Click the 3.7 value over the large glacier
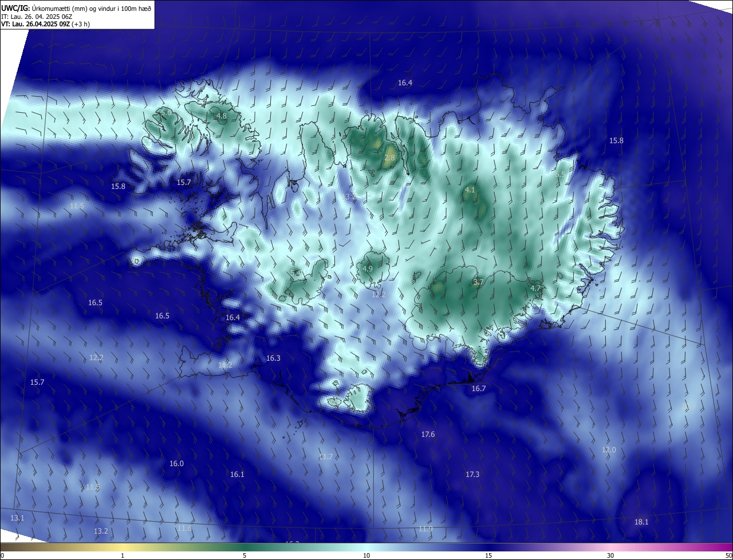Screen dimensions: 733x560 [x=478, y=282]
